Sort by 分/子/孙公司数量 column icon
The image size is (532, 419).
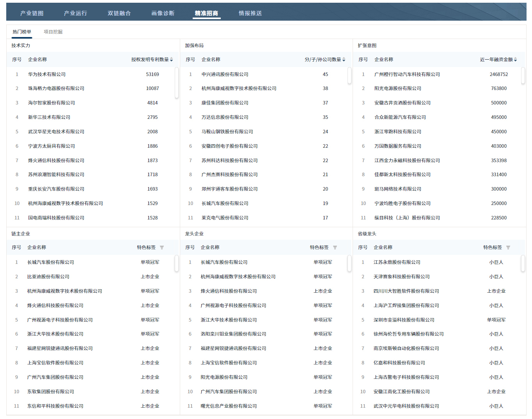click(x=344, y=60)
